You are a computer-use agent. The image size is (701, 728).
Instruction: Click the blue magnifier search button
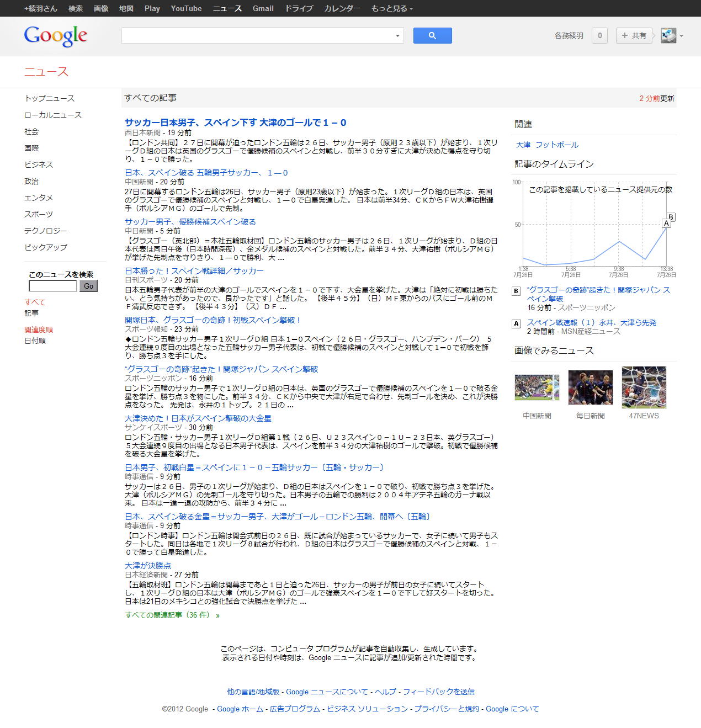pos(433,36)
